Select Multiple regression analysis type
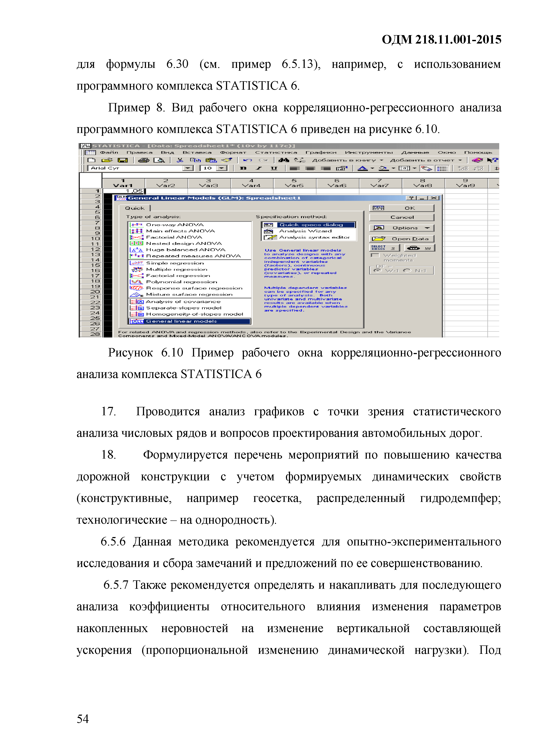Viewport: 535px width, 756px height. 177,269
